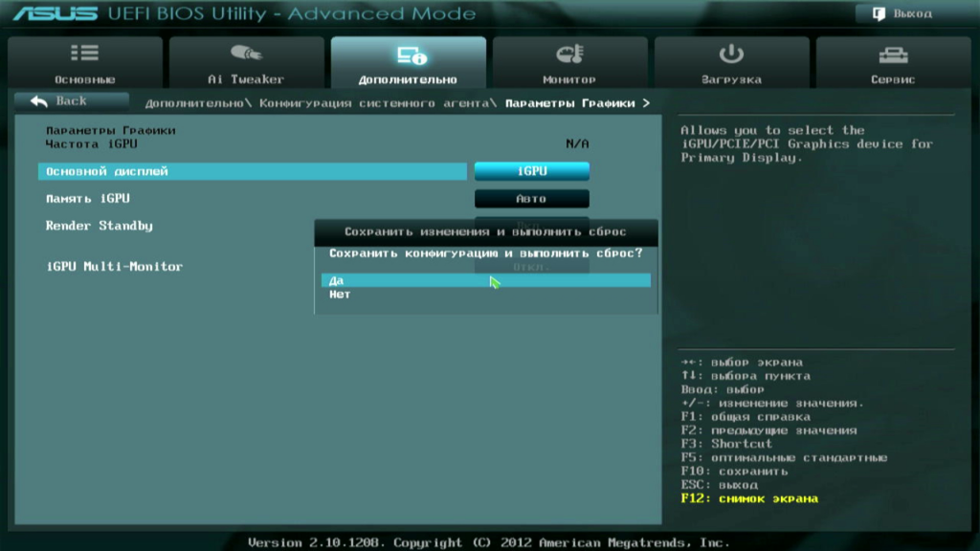Click the Сервис printer-like icon
Screen dimensions: 980x551
click(x=893, y=55)
